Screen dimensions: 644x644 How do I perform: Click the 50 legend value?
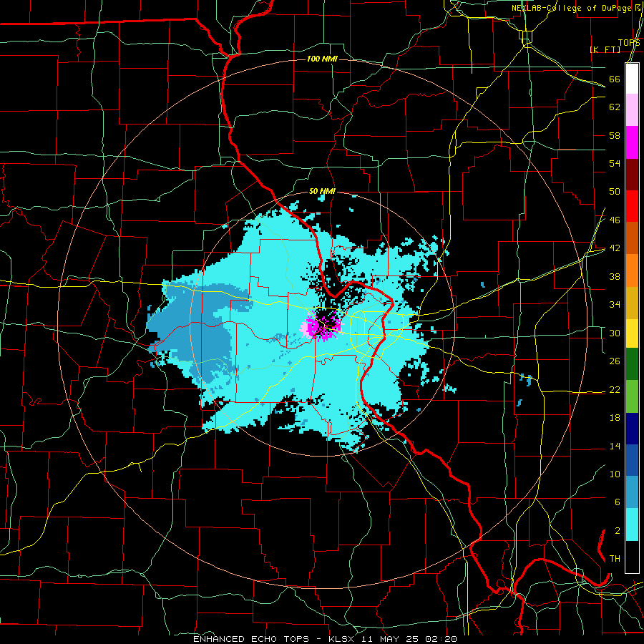[615, 191]
